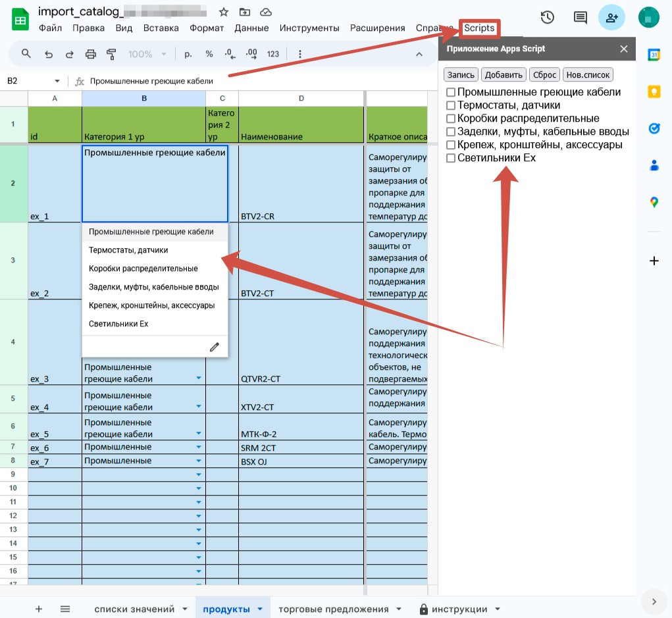Click the edit pencil in dropdown list
This screenshot has height=618, width=672.
point(214,347)
